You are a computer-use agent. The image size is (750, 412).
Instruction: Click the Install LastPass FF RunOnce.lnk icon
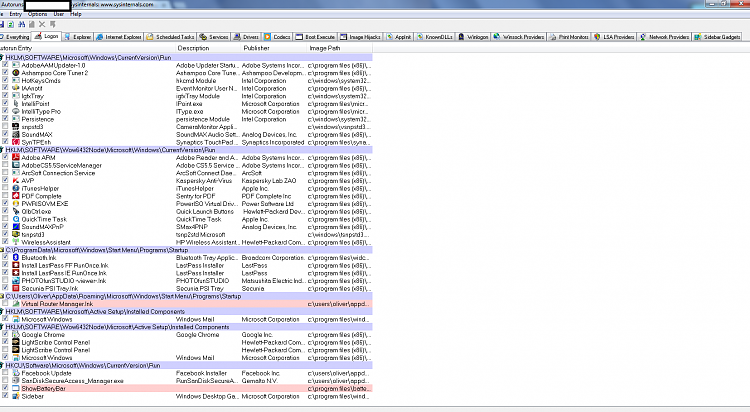(16, 265)
